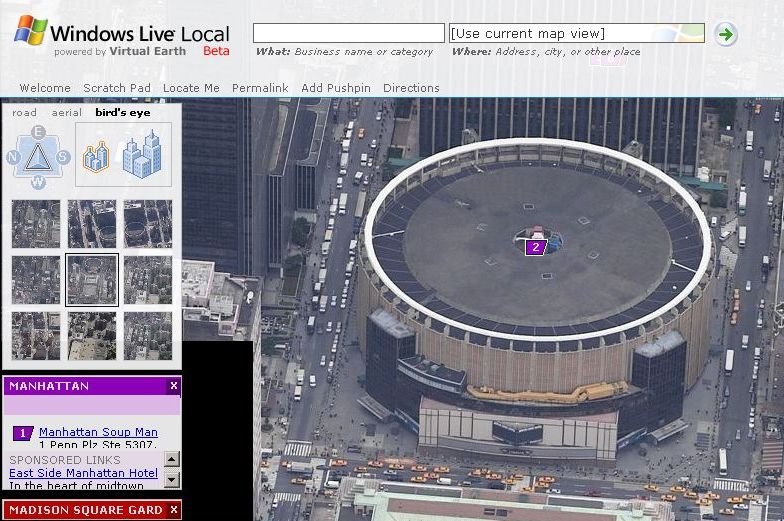Image resolution: width=784 pixels, height=521 pixels.
Task: Click the 'In the heart of midtown' text
Action: pyautogui.click(x=76, y=485)
